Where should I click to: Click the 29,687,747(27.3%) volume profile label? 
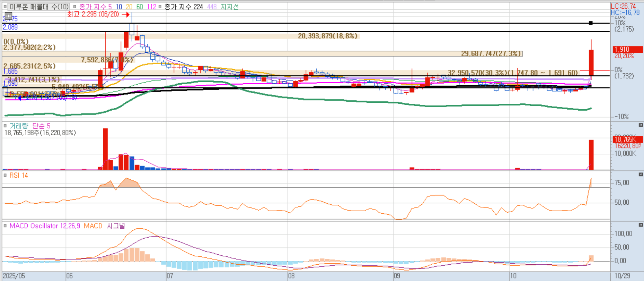click(x=491, y=53)
